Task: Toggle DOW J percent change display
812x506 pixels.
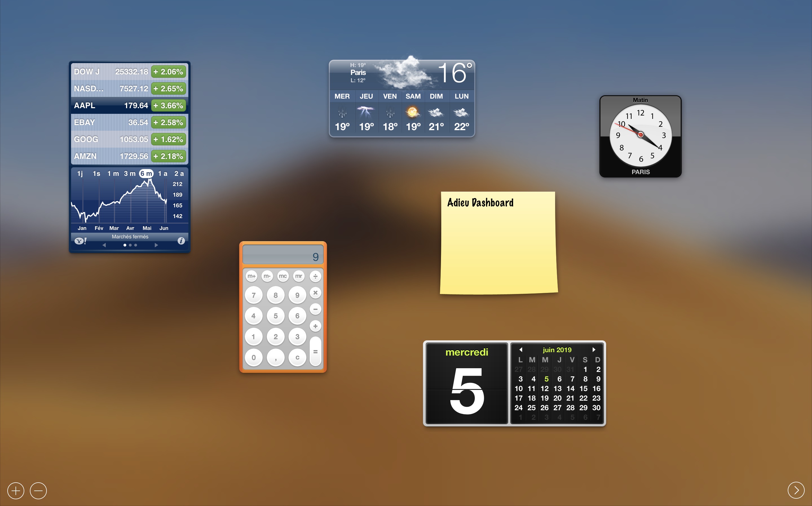Action: coord(168,72)
